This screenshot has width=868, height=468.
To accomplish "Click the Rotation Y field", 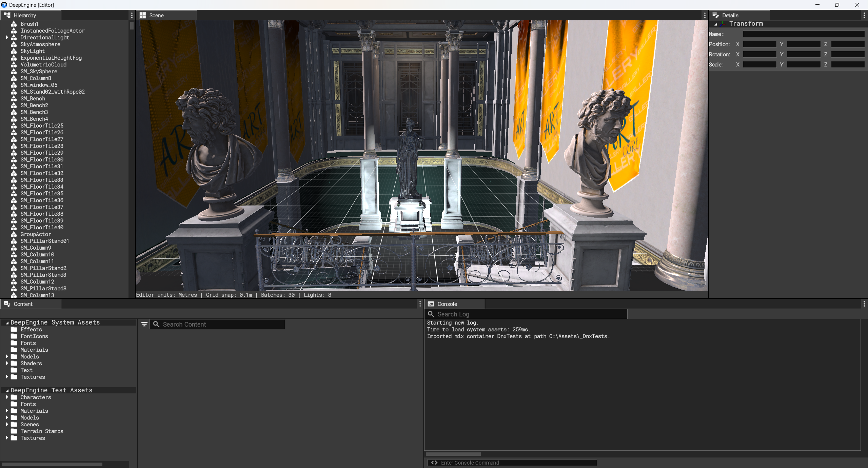I will tap(804, 54).
